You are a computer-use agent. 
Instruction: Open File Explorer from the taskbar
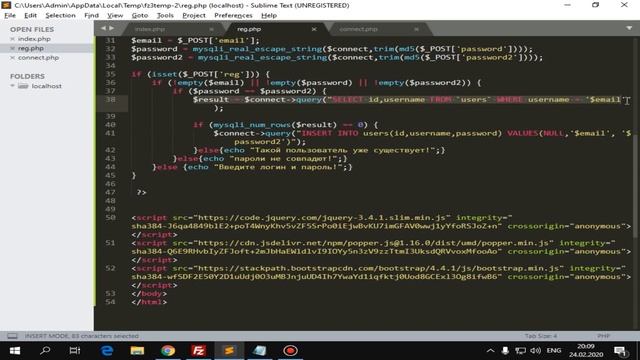point(137,351)
